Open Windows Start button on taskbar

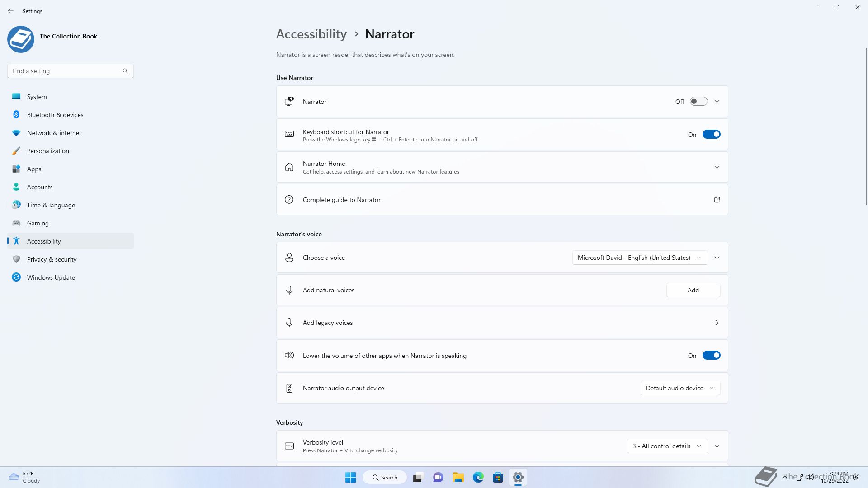coord(350,477)
